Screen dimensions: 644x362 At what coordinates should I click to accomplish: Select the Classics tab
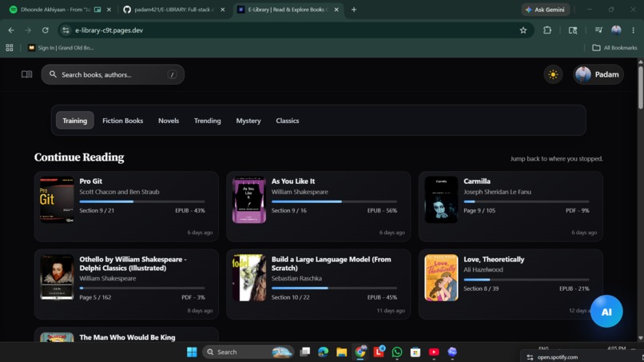288,121
